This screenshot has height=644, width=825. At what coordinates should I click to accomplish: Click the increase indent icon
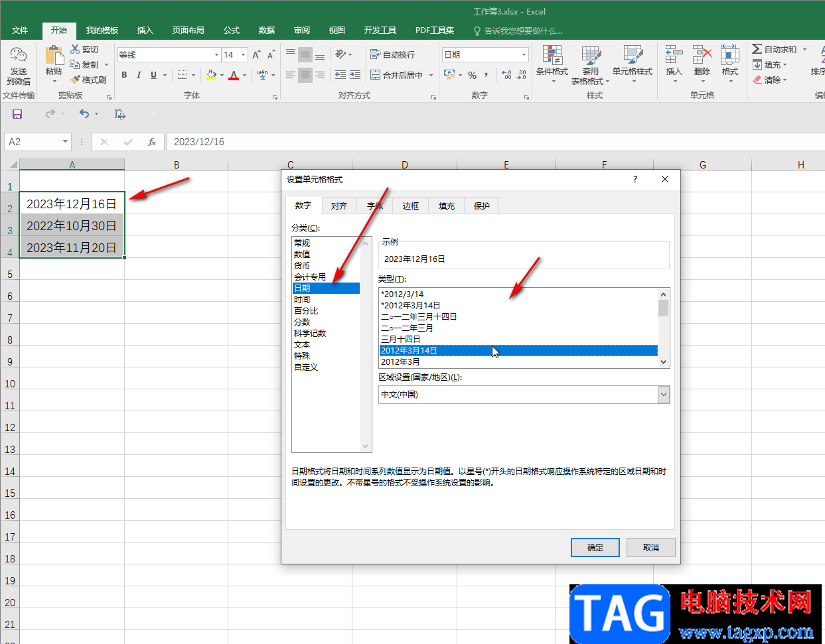tap(355, 75)
